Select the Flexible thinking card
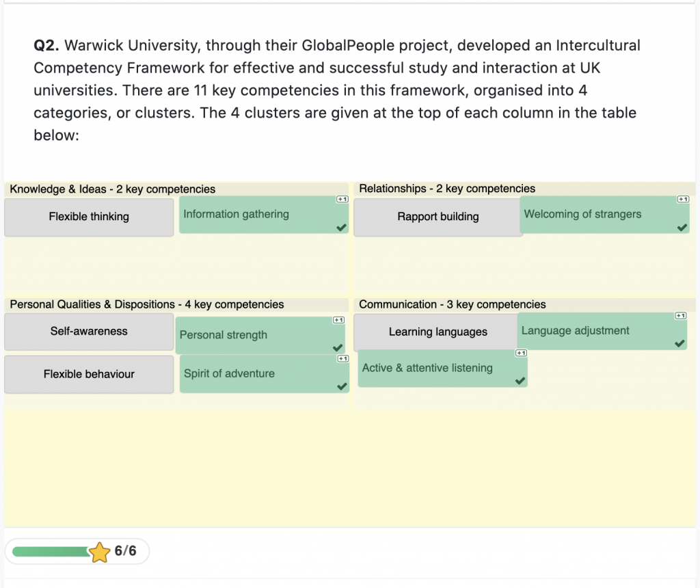The width and height of the screenshot is (700, 588). tap(89, 217)
